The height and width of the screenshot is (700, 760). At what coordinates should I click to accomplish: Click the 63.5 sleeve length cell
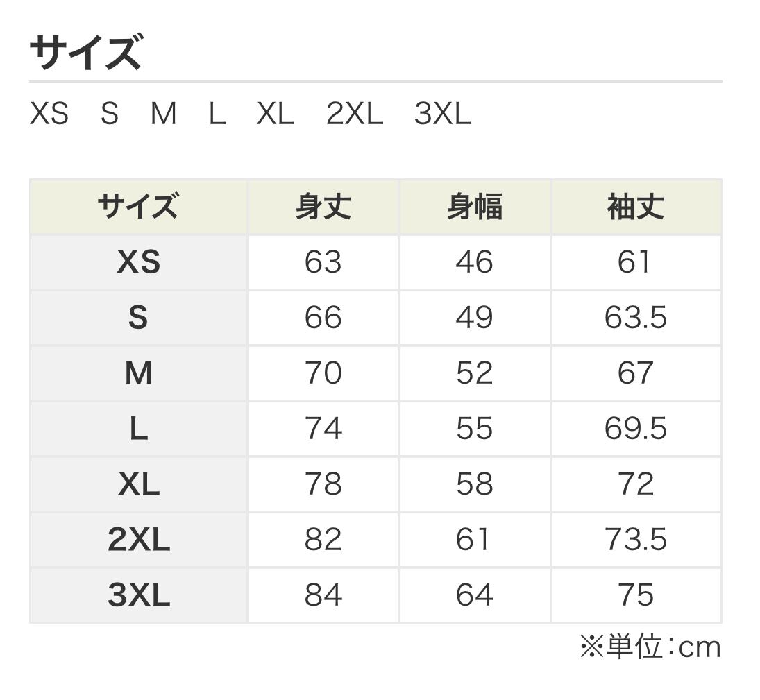(635, 318)
